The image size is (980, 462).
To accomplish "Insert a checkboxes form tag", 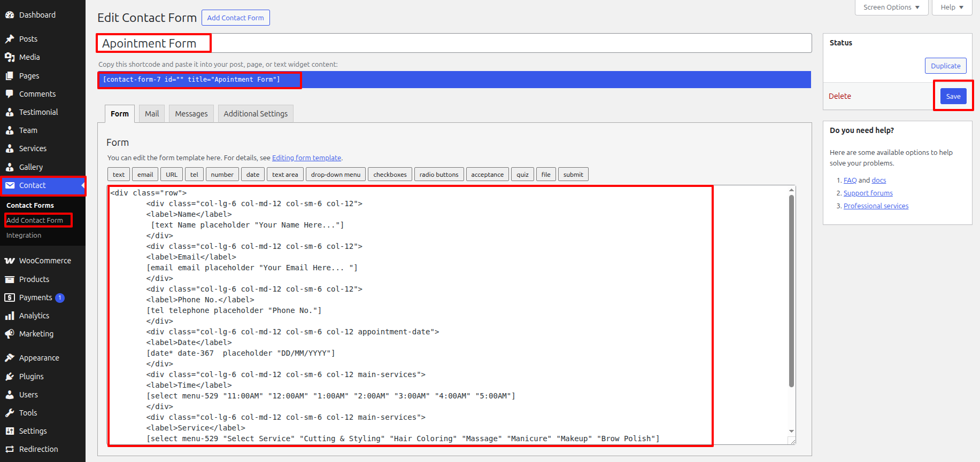I will [390, 175].
